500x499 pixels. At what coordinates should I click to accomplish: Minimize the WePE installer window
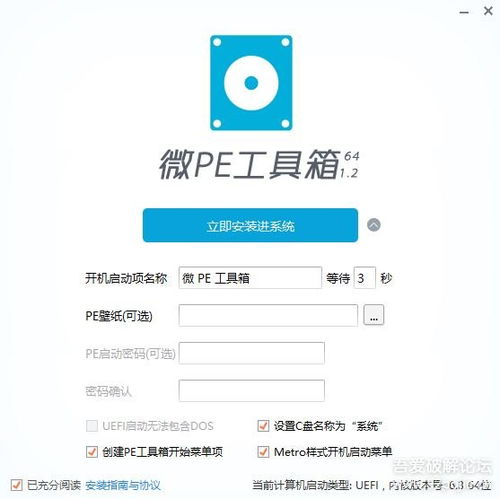click(464, 12)
